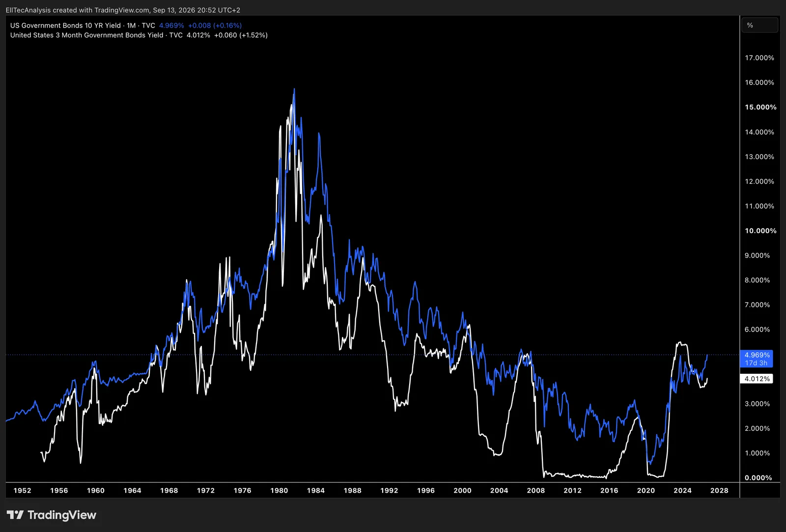Viewport: 786px width, 532px height.
Task: Click the white 4.012% price label on the axis
Action: click(757, 379)
